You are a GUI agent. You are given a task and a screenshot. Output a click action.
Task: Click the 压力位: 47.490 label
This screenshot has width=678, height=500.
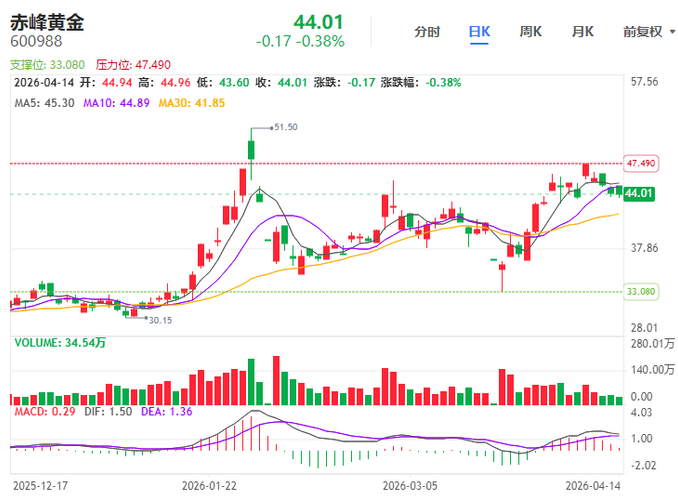[x=133, y=65]
